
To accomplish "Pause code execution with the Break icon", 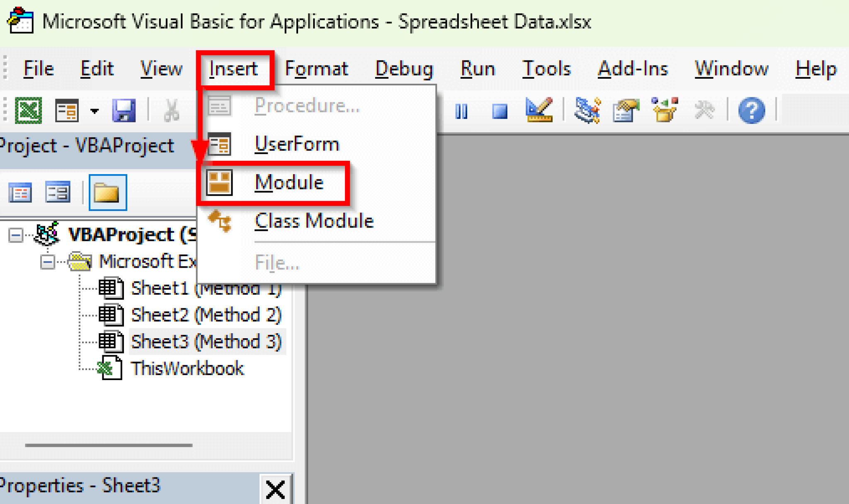I will (x=461, y=110).
